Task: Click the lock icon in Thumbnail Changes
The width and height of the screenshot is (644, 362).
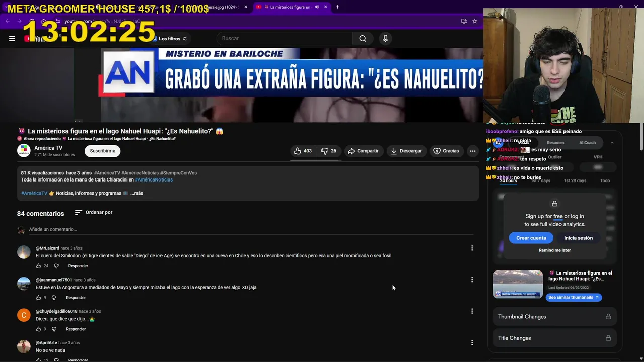Action: [x=608, y=317]
